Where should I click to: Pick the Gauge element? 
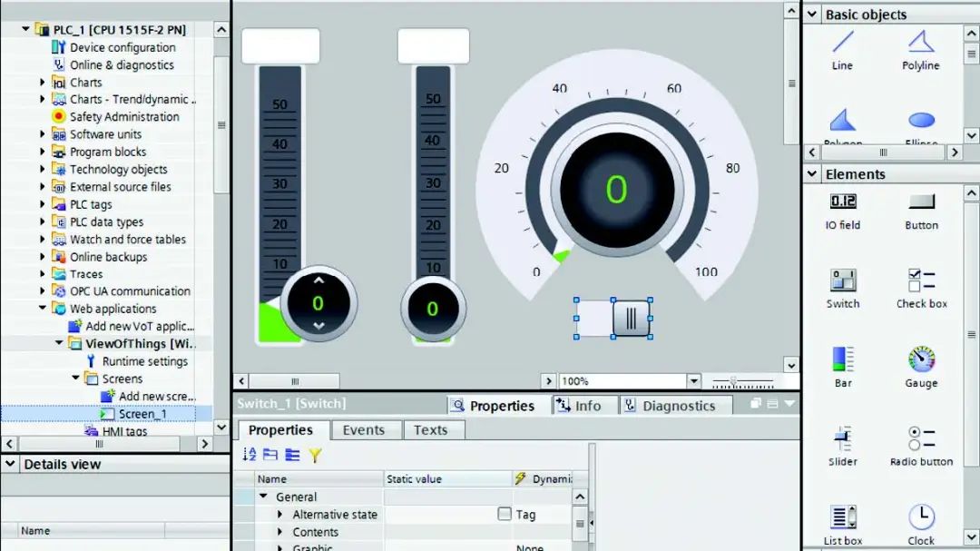[x=921, y=368]
